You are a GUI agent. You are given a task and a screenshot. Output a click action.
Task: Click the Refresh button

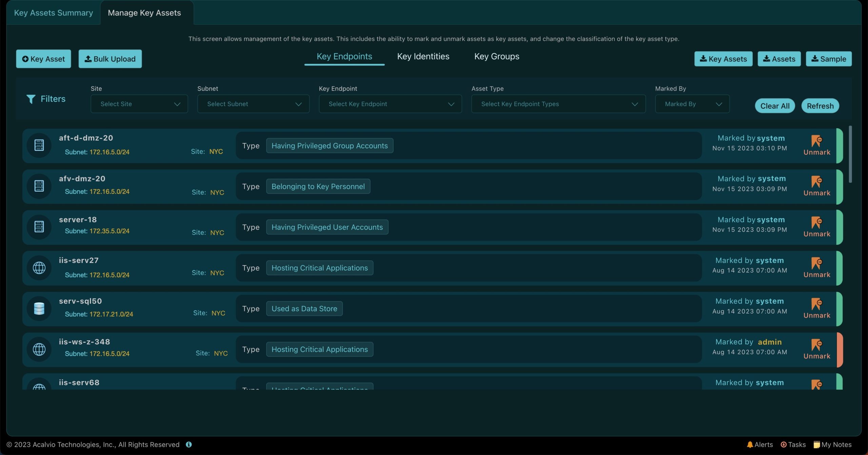pyautogui.click(x=820, y=106)
